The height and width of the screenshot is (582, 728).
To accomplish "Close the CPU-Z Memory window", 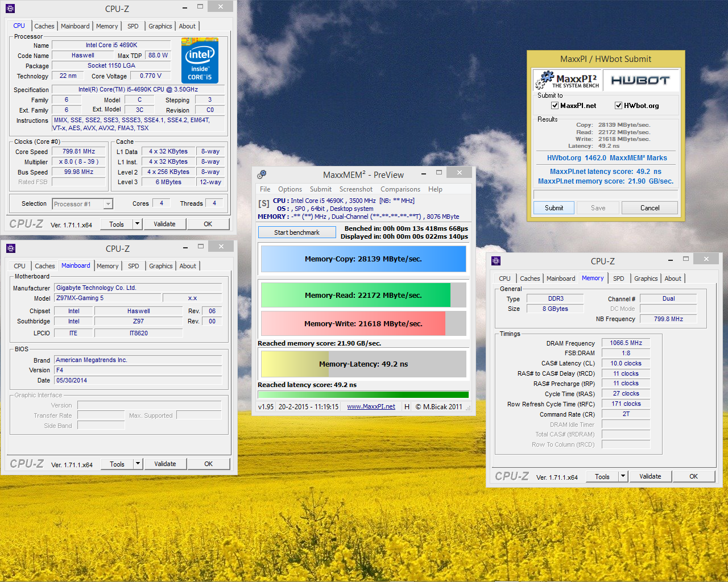I will pos(706,259).
